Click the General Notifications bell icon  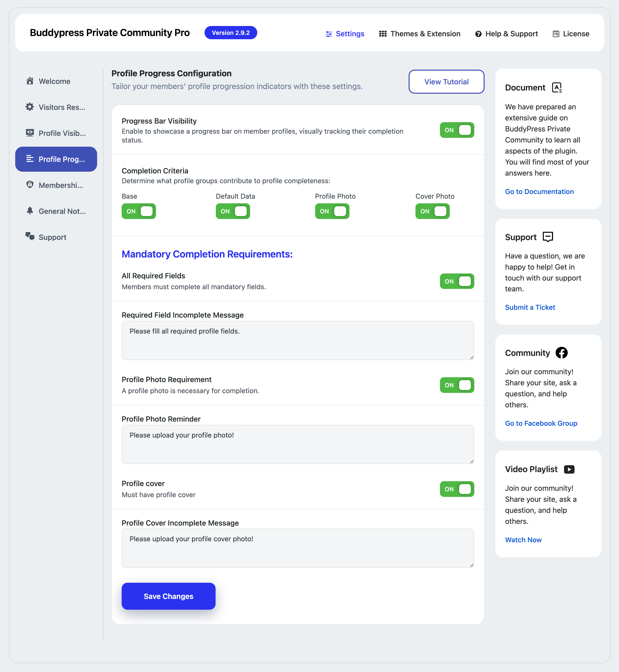click(30, 211)
